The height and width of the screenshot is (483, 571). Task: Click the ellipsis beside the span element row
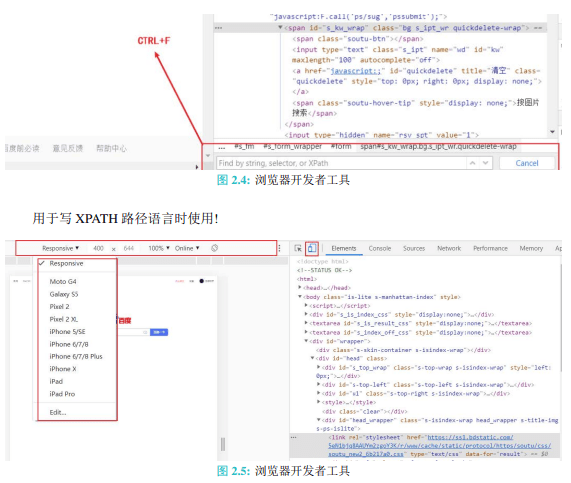point(218,28)
